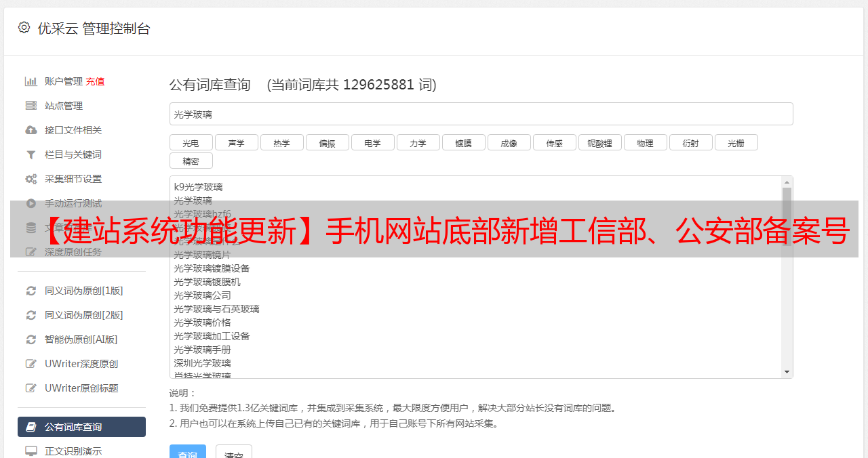This screenshot has height=458, width=868.
Task: Open 接口文件相关 via its cloud upload icon
Action: point(31,130)
